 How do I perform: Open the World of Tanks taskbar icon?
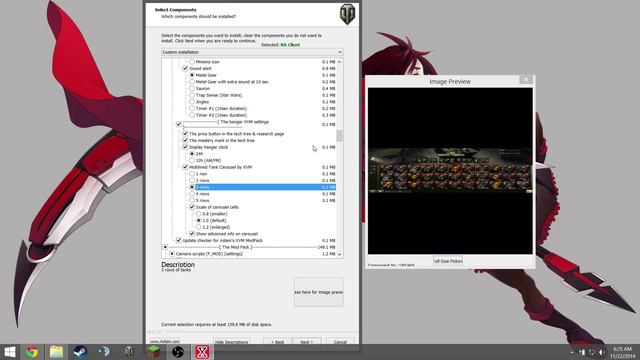(x=129, y=352)
